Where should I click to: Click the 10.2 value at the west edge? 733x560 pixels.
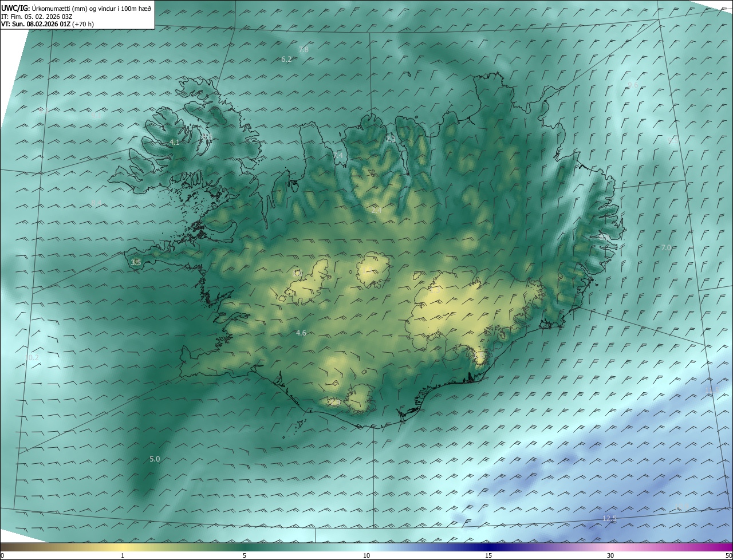[32, 357]
